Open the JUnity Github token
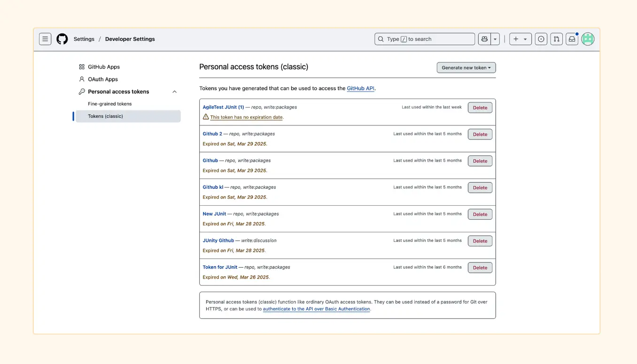 click(218, 240)
